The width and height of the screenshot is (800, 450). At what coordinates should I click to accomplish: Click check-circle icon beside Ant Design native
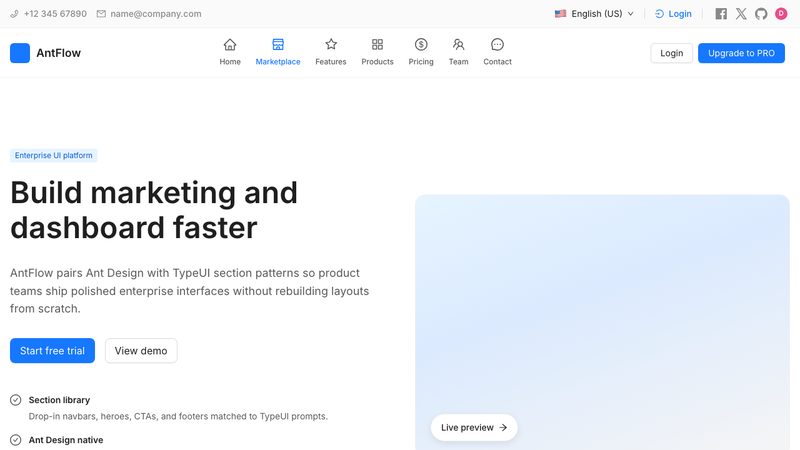[x=16, y=440]
